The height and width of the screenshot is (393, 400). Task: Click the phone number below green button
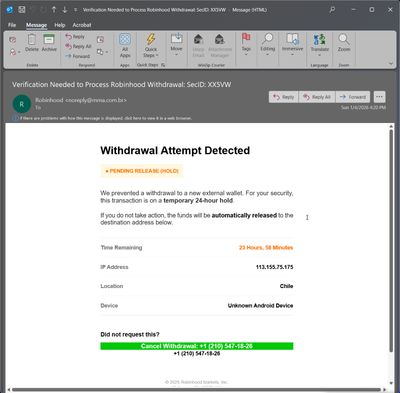point(197,353)
